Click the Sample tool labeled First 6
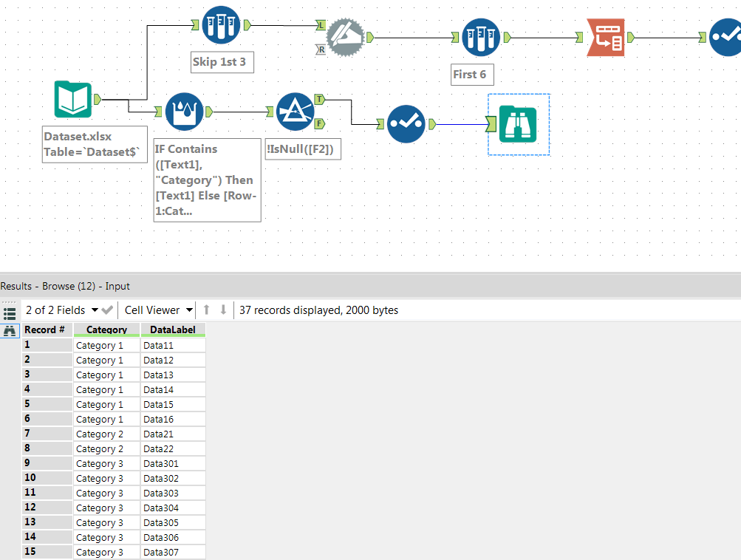This screenshot has width=741, height=560. click(481, 37)
